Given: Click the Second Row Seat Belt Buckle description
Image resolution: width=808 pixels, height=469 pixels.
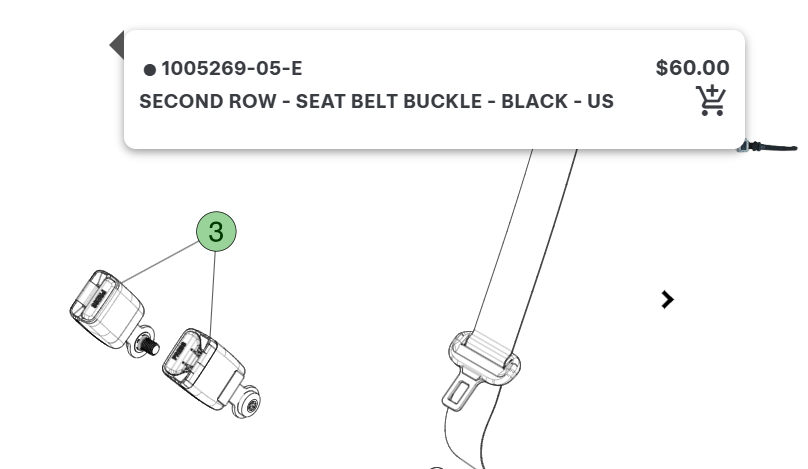Looking at the screenshot, I should [376, 102].
